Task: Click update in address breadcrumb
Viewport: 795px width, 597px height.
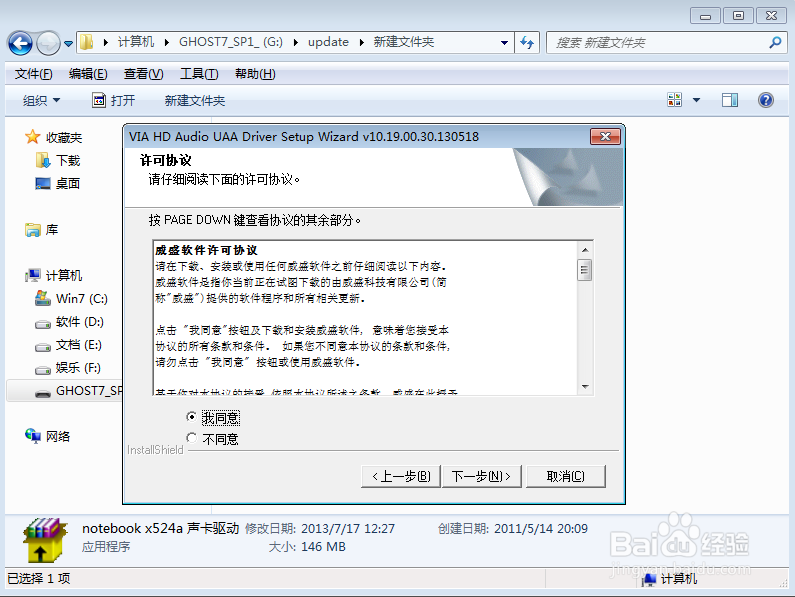Action: tap(328, 42)
